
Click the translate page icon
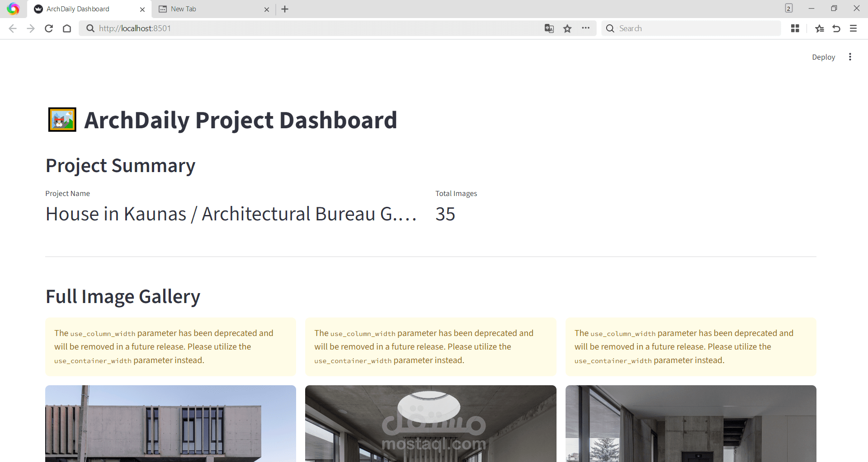coord(549,28)
